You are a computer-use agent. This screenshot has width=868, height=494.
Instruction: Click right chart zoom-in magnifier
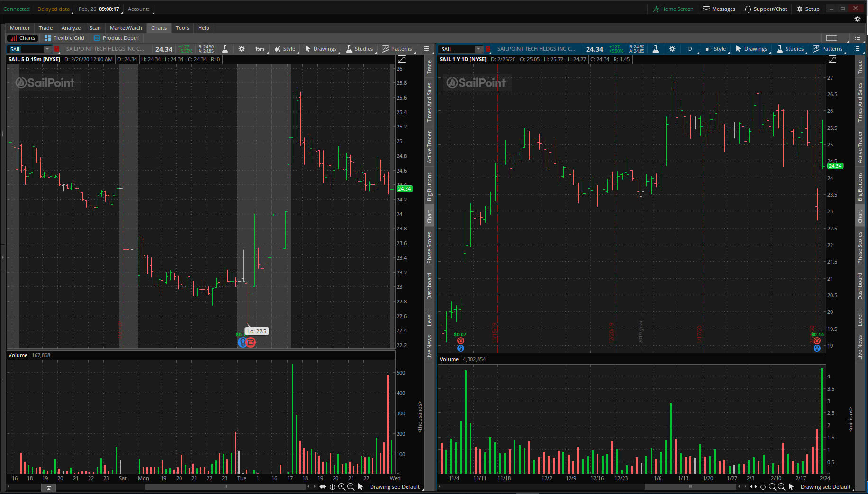pos(772,487)
